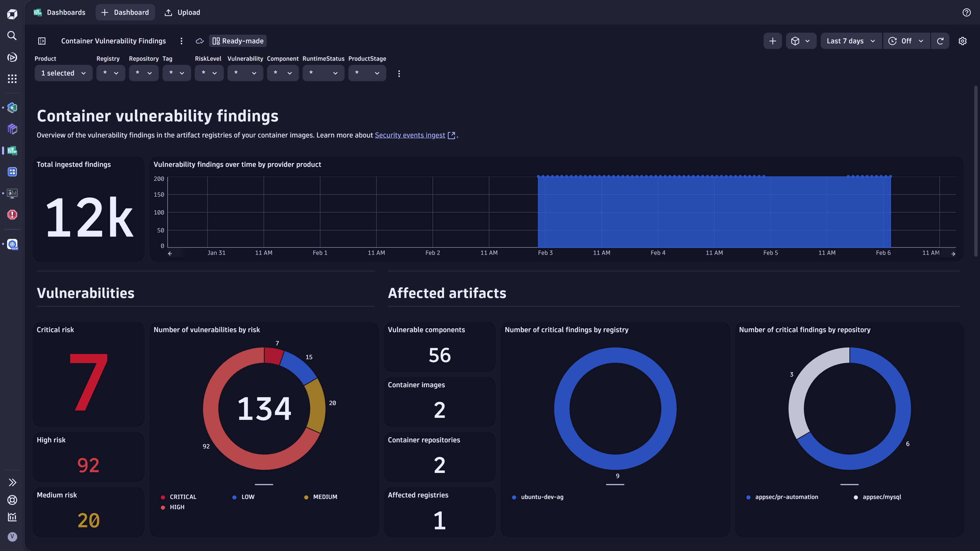This screenshot has height=551, width=980.
Task: Refresh the dashboard using the reload icon
Action: 940,41
